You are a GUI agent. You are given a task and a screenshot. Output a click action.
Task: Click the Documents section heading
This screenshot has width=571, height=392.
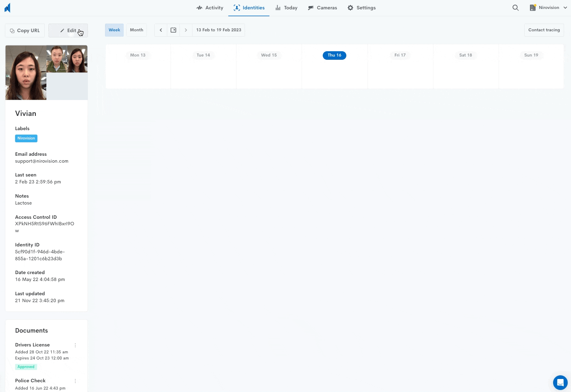31,331
